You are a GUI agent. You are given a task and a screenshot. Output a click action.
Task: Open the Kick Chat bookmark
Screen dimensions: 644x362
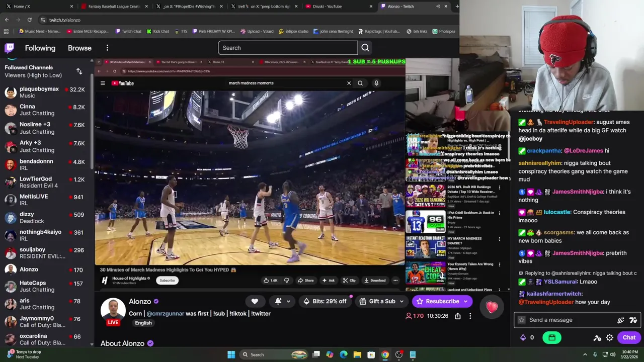[x=158, y=31]
